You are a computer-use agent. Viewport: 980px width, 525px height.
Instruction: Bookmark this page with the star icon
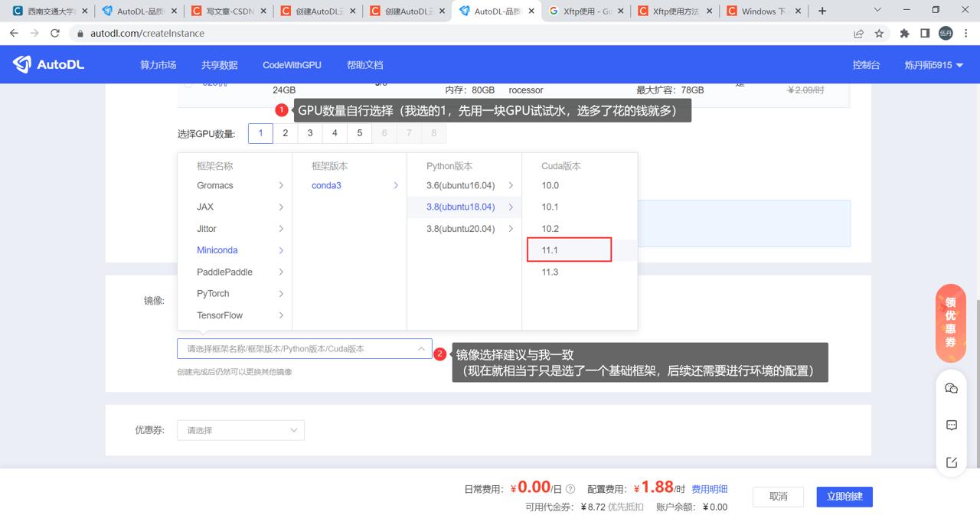pyautogui.click(x=880, y=34)
